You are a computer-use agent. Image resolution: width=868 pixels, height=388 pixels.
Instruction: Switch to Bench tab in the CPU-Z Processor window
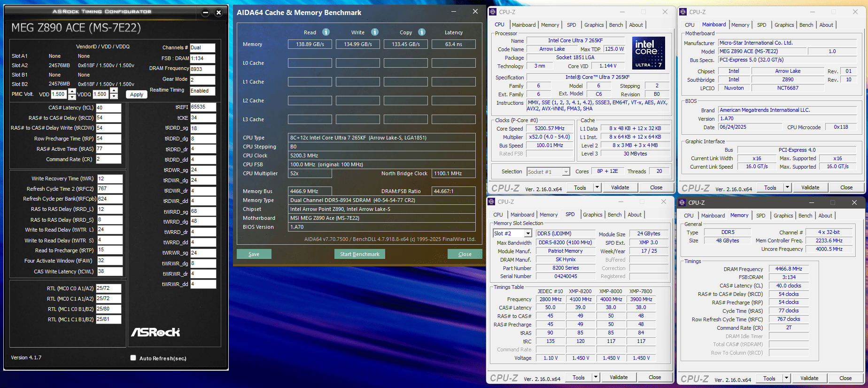pos(616,25)
